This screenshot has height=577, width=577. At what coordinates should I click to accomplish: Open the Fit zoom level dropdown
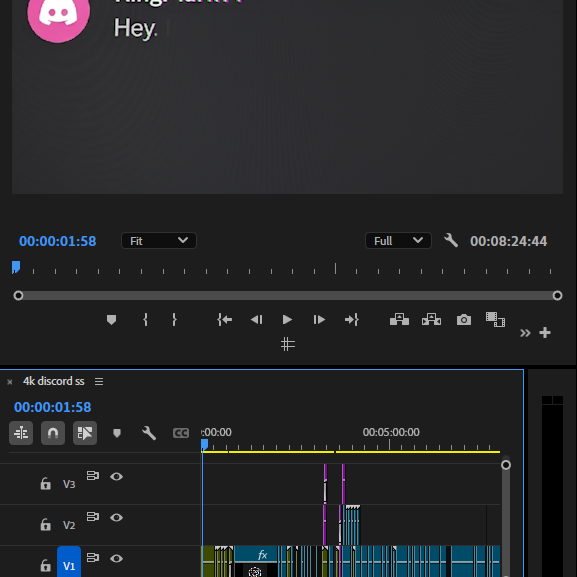point(159,241)
